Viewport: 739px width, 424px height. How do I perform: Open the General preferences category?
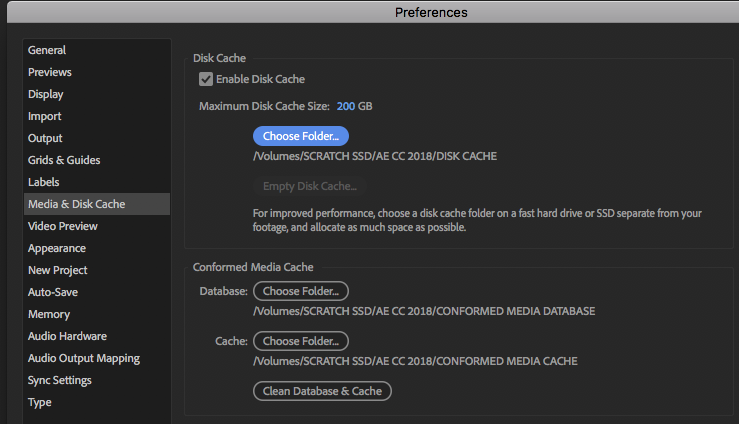click(47, 50)
